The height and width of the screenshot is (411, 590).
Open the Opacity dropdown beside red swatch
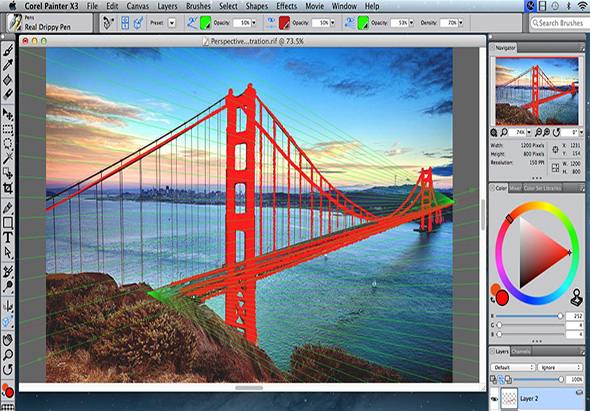coord(333,23)
